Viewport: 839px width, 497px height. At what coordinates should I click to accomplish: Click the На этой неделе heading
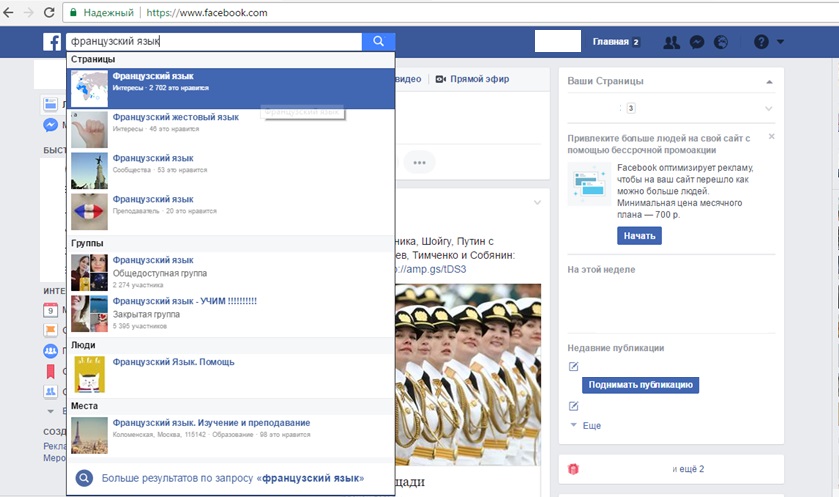pos(601,270)
